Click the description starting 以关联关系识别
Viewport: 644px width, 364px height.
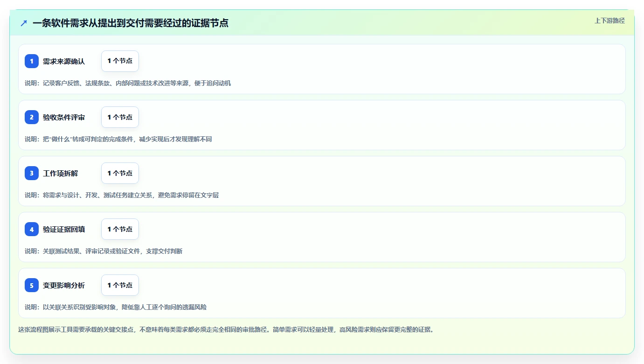pyautogui.click(x=116, y=307)
